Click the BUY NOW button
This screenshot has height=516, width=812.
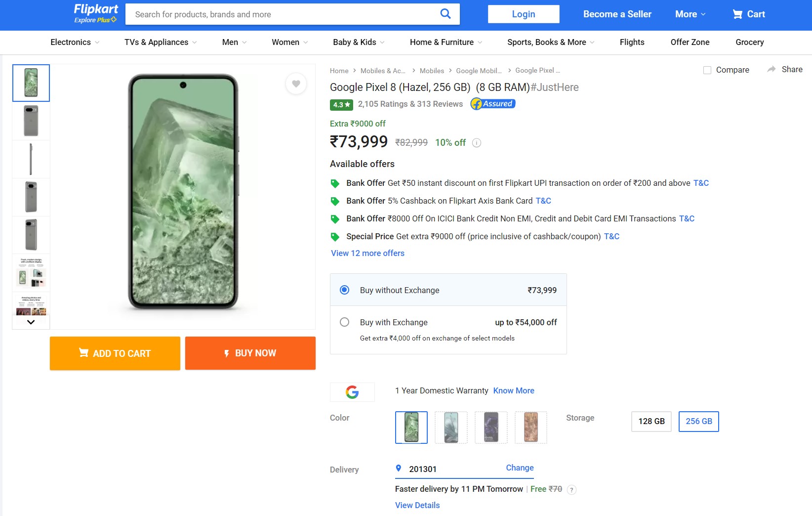[x=250, y=353]
